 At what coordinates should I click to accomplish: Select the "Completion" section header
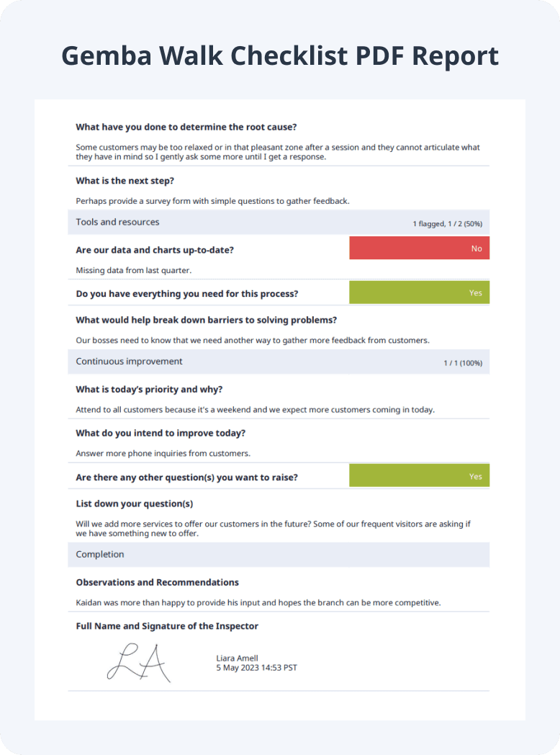[x=100, y=554]
